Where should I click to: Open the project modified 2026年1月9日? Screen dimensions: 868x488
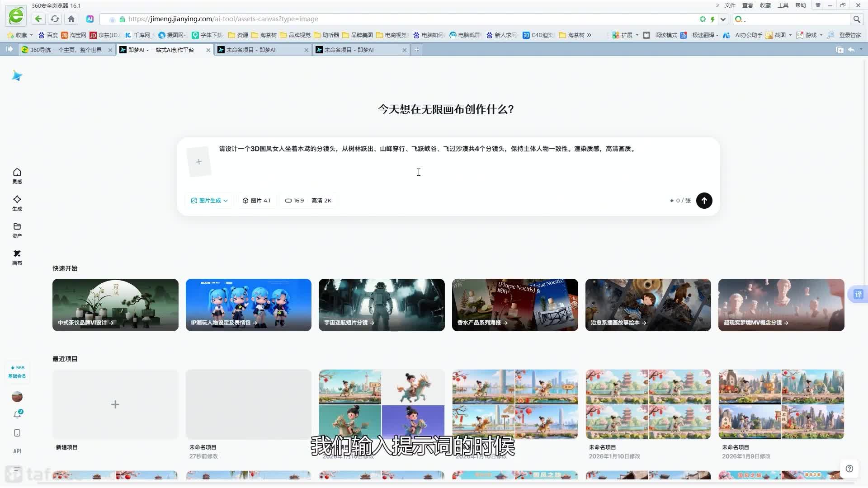[781, 404]
